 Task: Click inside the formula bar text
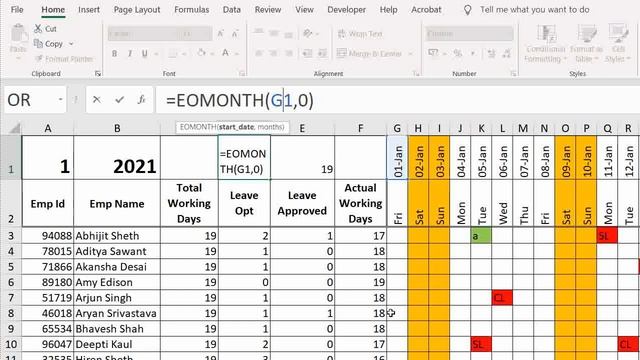tap(240, 100)
